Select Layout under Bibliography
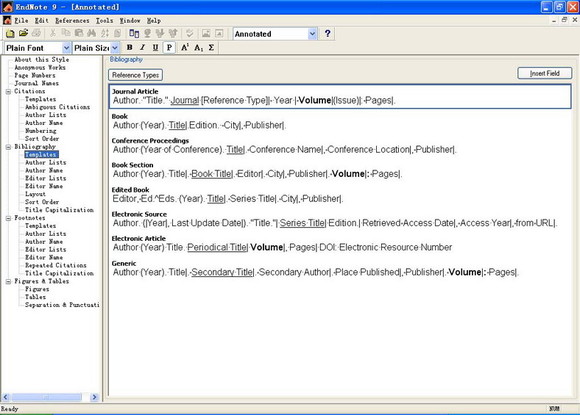580x415 pixels. [35, 194]
